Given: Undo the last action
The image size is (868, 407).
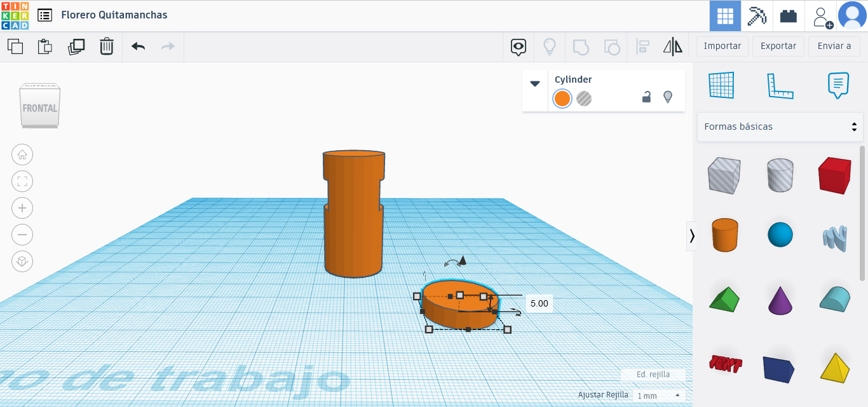Looking at the screenshot, I should (138, 46).
